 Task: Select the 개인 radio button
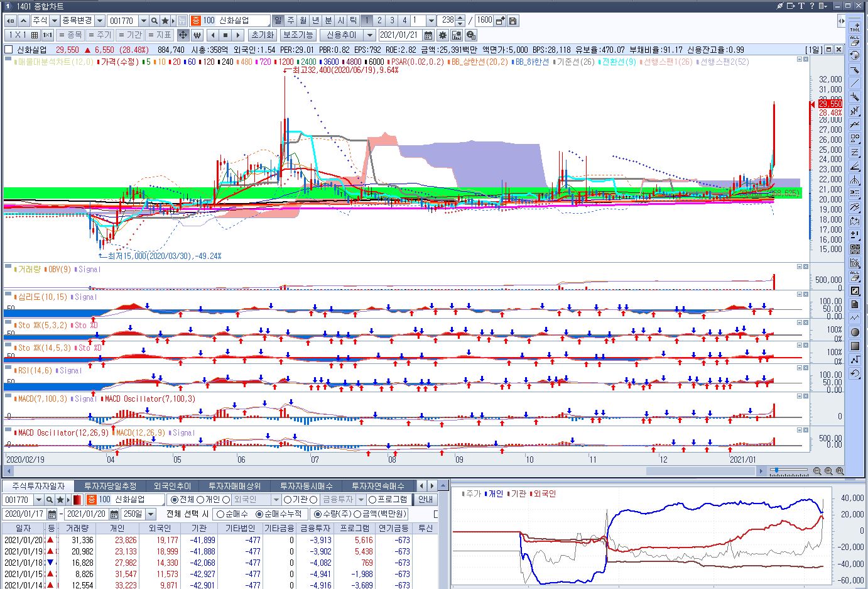pos(200,500)
